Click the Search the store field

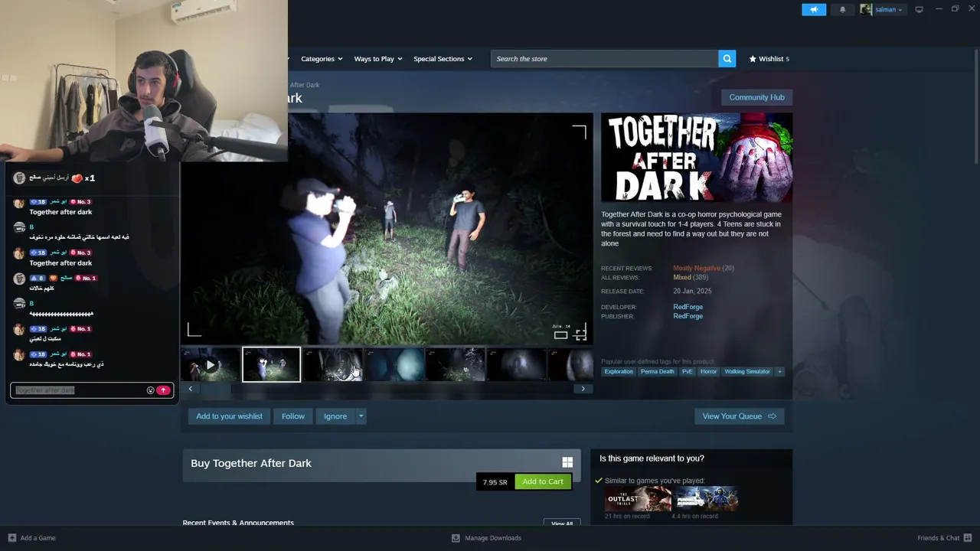tap(605, 58)
